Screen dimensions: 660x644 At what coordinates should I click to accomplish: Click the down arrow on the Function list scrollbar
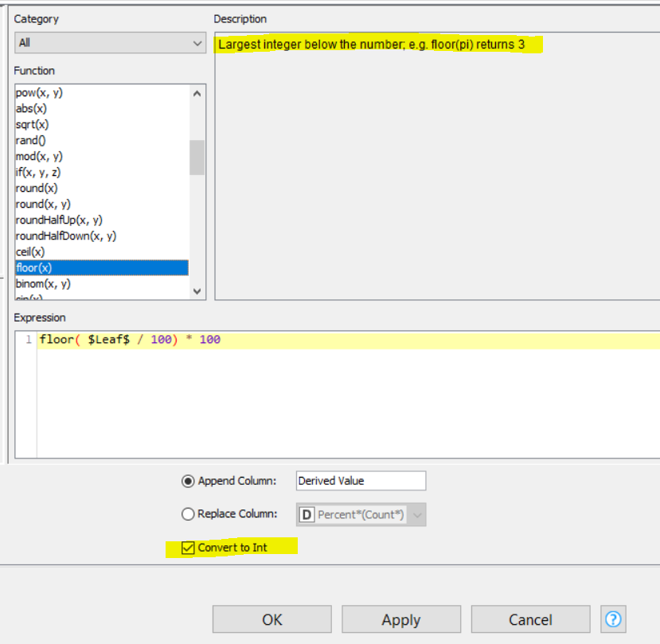197,291
